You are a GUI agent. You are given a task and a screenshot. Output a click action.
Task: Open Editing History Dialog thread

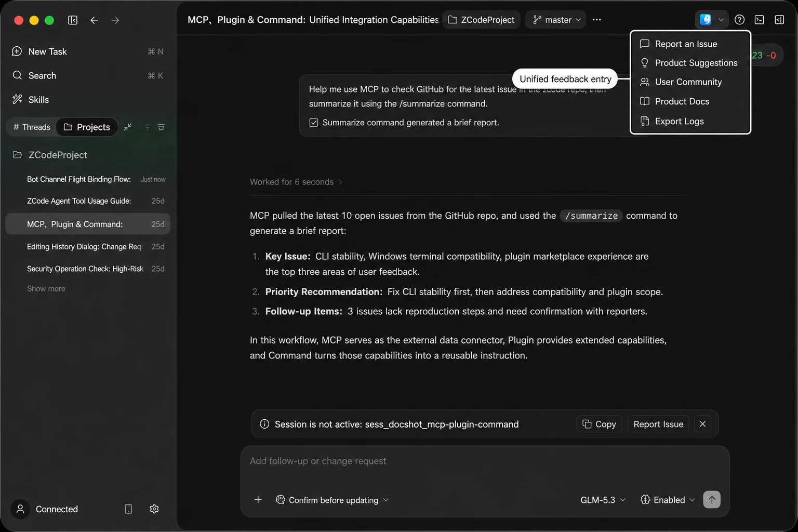[88, 247]
